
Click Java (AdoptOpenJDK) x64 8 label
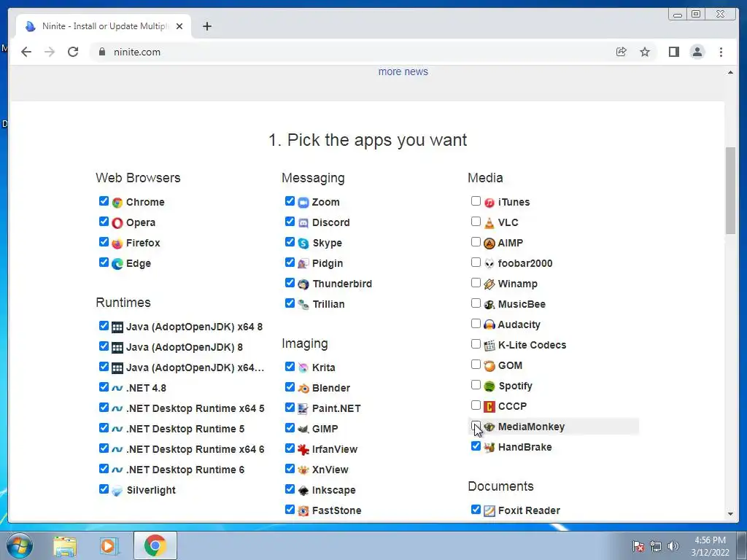194,327
